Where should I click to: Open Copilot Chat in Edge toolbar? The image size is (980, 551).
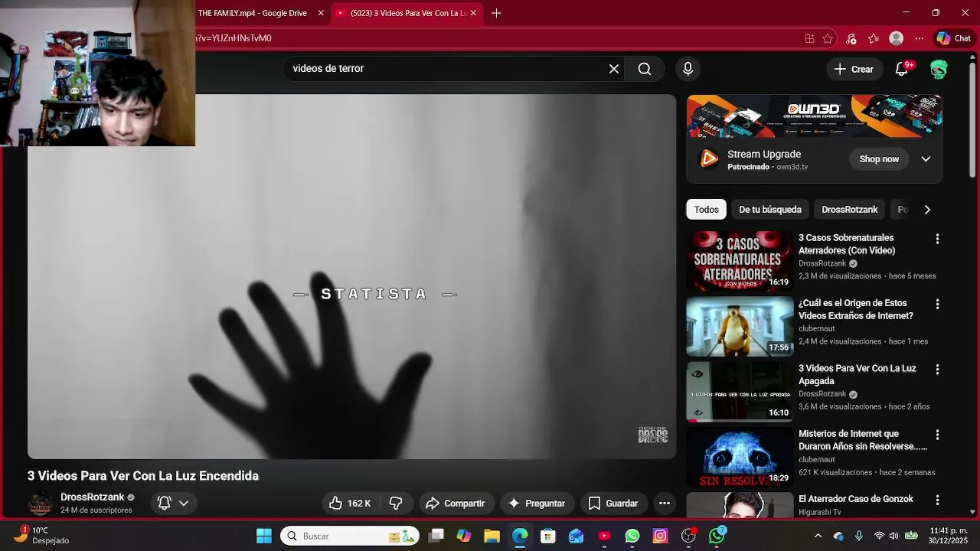point(954,38)
